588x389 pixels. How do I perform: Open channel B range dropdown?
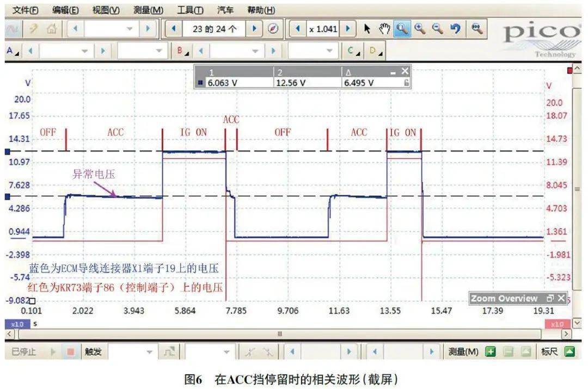click(x=255, y=51)
